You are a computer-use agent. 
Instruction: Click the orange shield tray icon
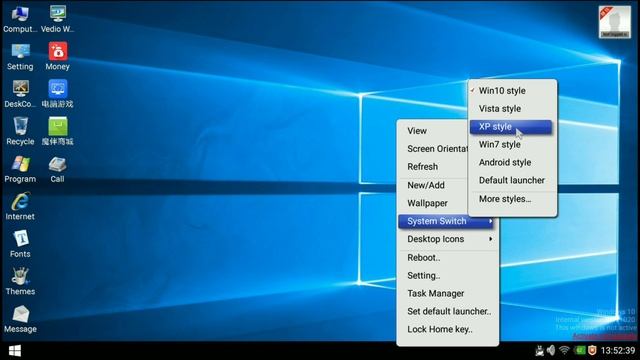click(x=592, y=350)
